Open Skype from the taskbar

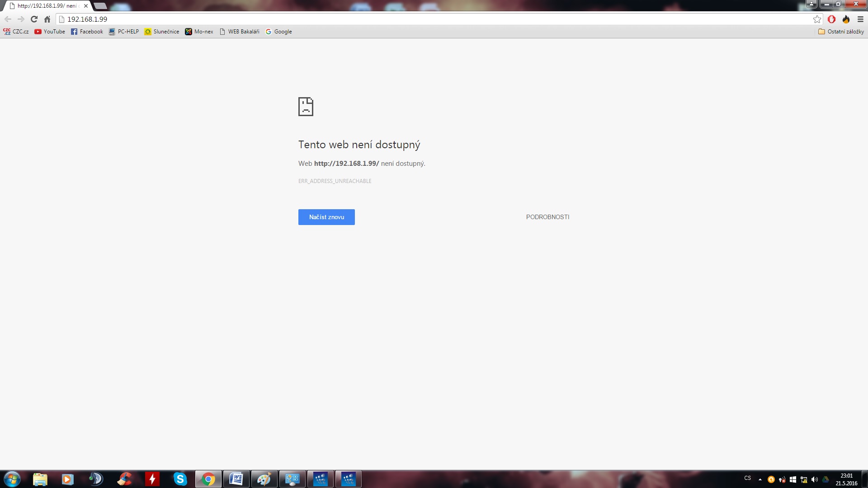(x=180, y=479)
